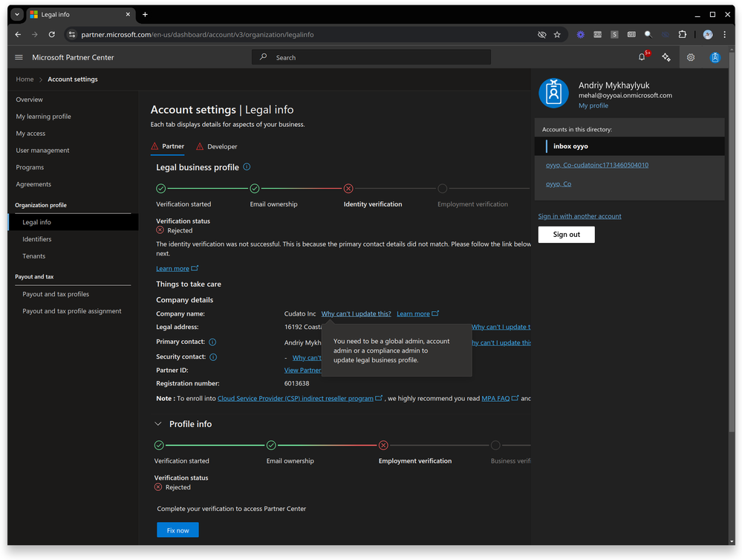
Task: Open Payout and tax profile assignment
Action: point(72,311)
